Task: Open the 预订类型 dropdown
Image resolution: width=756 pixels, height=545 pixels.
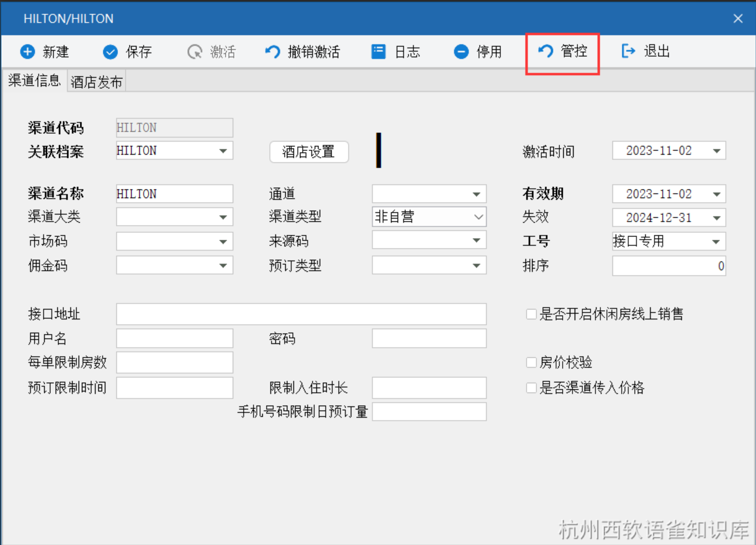Action: [x=476, y=265]
